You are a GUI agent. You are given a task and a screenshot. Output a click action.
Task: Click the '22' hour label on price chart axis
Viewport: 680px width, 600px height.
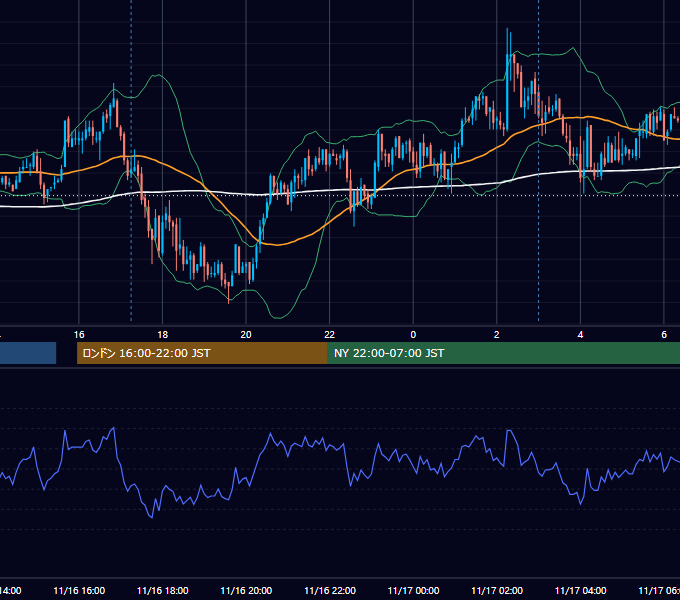[330, 335]
